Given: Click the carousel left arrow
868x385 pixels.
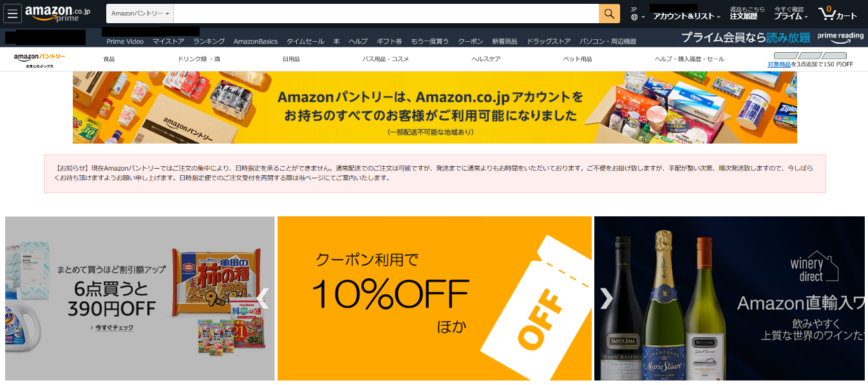Looking at the screenshot, I should click(262, 298).
